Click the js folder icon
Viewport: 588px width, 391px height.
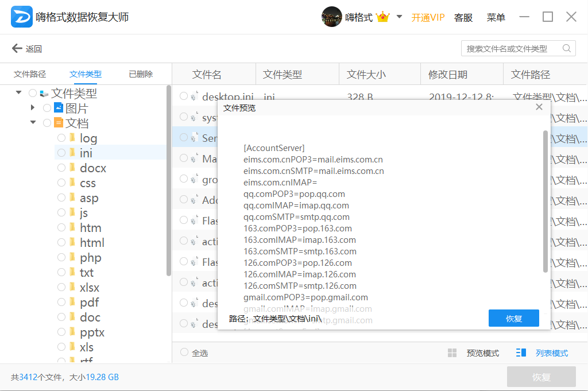(72, 212)
